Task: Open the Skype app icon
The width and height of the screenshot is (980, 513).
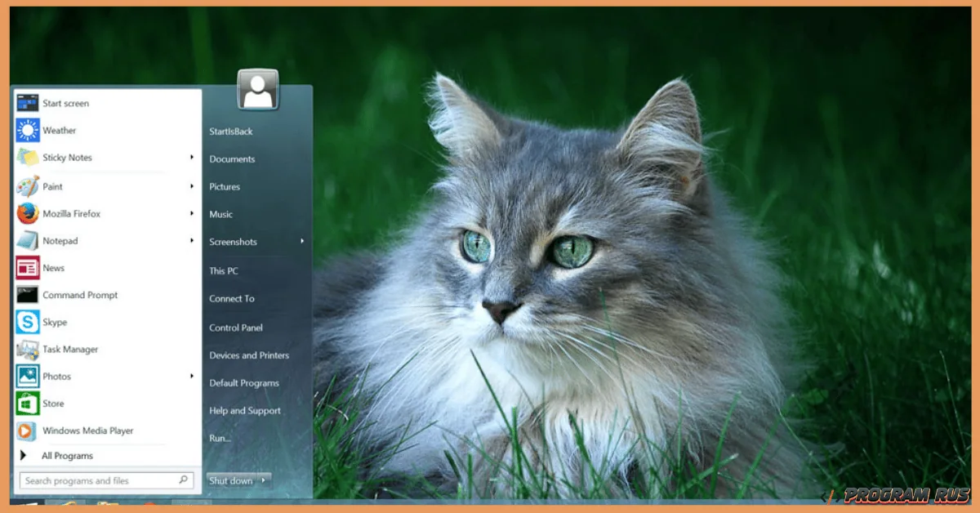Action: (x=28, y=322)
